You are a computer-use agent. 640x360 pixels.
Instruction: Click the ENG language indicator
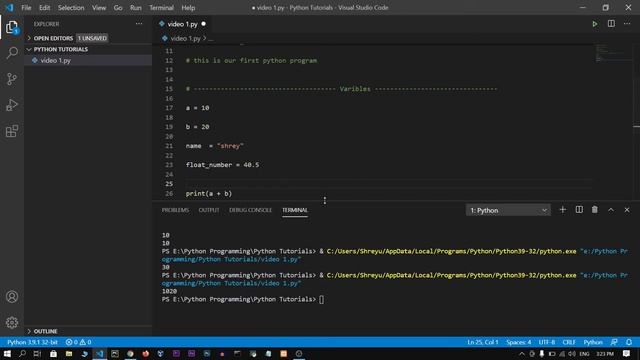[584, 353]
